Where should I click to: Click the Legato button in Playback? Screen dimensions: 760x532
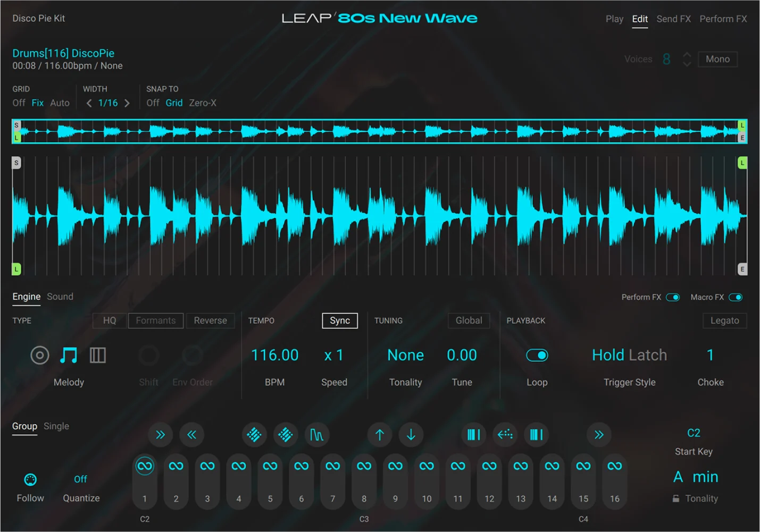(x=724, y=320)
